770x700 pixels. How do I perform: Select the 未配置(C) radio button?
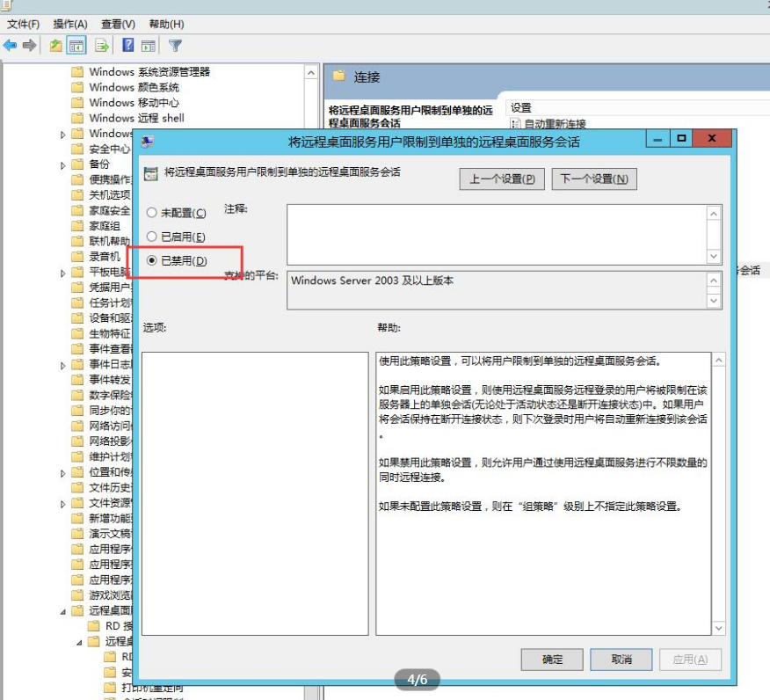(x=152, y=213)
